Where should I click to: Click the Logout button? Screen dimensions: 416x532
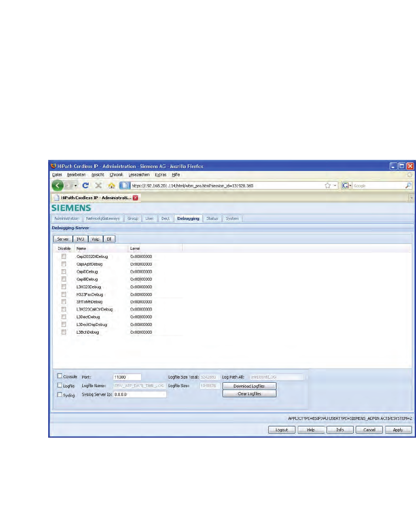pos(282,430)
